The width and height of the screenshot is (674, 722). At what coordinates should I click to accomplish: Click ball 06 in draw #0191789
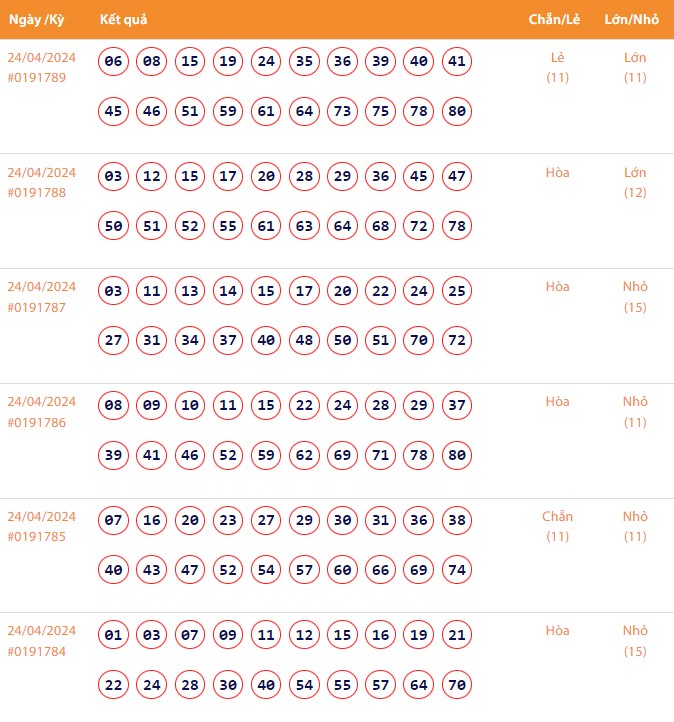(114, 62)
